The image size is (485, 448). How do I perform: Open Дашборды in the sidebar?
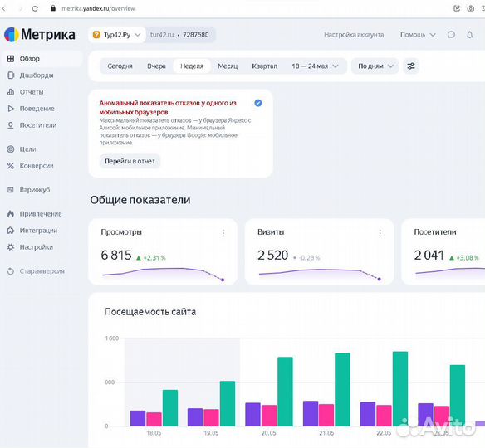[x=37, y=75]
